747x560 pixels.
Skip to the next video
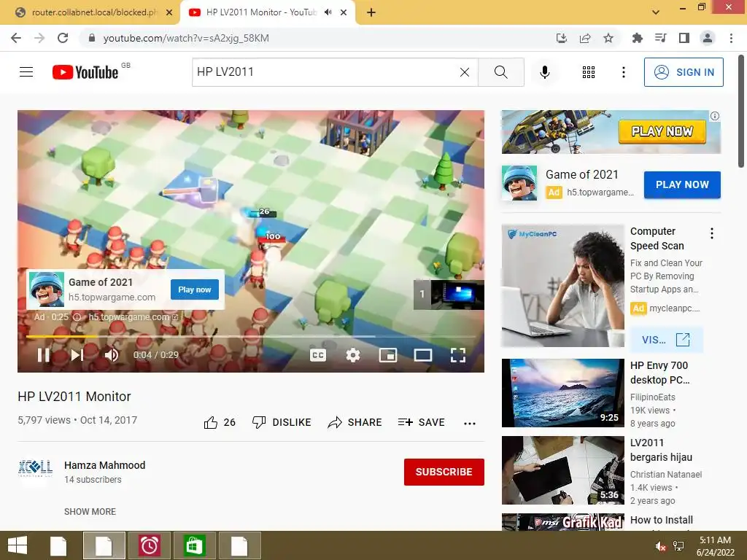coord(77,355)
